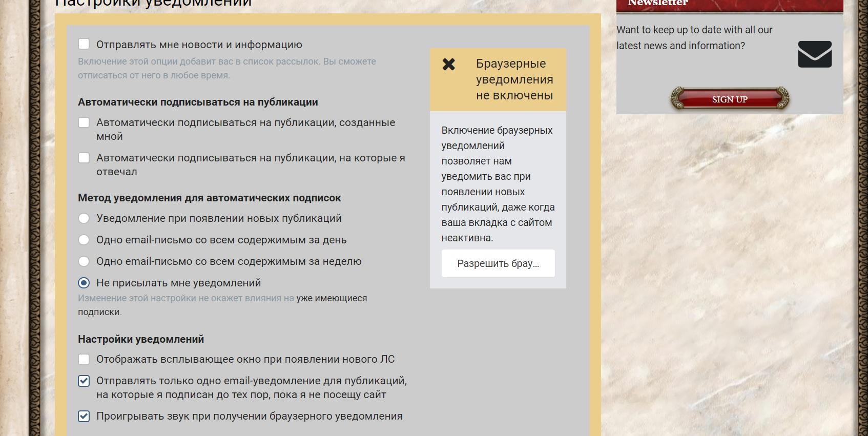Click the envelope icon in Newsletter box
The image size is (868, 436).
click(x=814, y=54)
